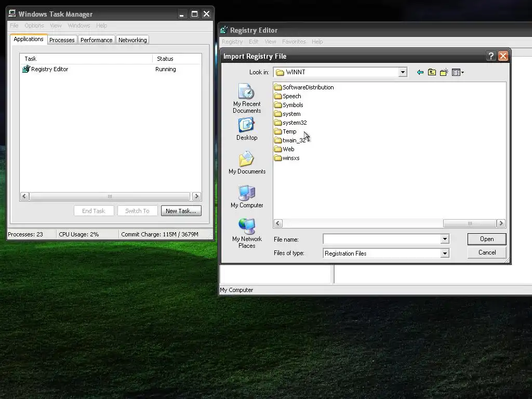The image size is (532, 399).
Task: Click file list horizontal scrollbar thumb
Action: click(470, 223)
